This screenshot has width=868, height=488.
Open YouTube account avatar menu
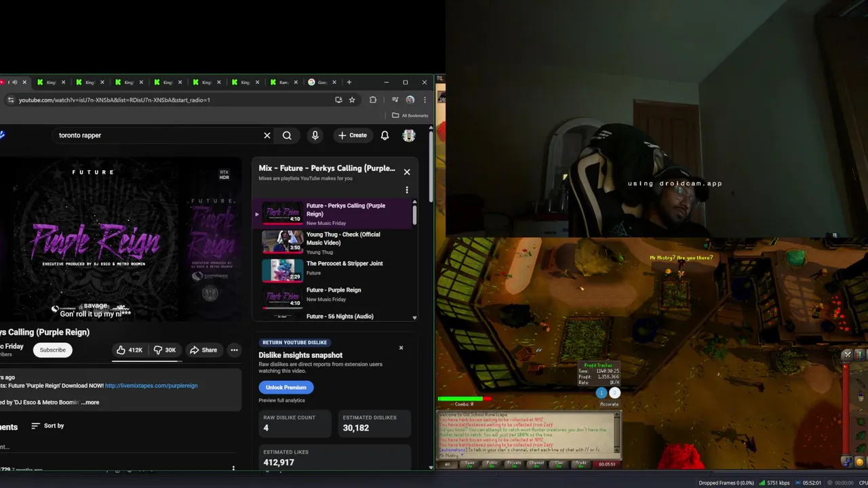click(x=409, y=136)
